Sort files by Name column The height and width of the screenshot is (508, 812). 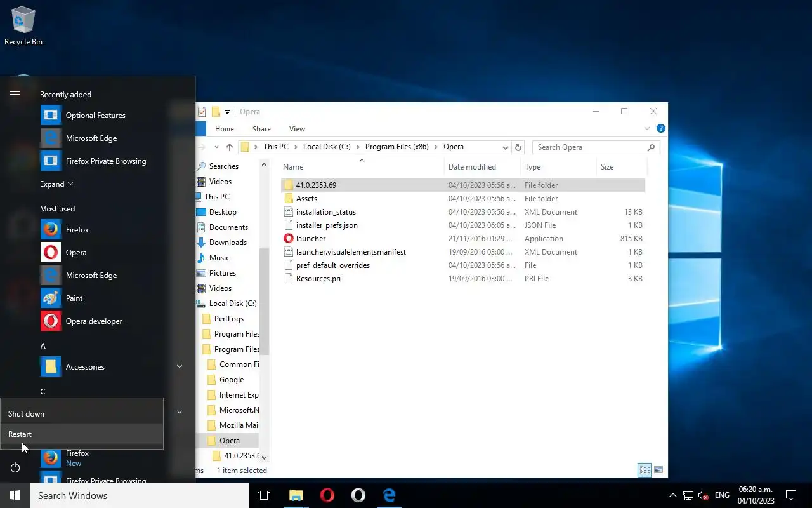coord(362,167)
